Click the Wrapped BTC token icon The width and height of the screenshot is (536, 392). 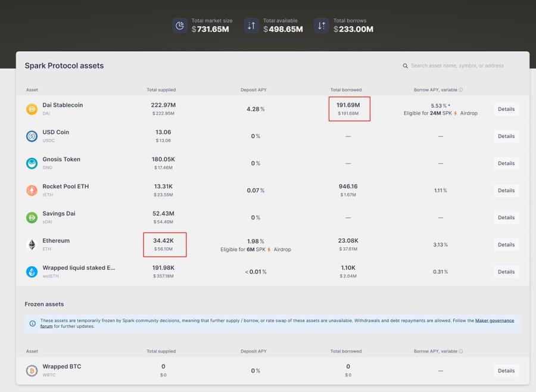click(x=32, y=371)
